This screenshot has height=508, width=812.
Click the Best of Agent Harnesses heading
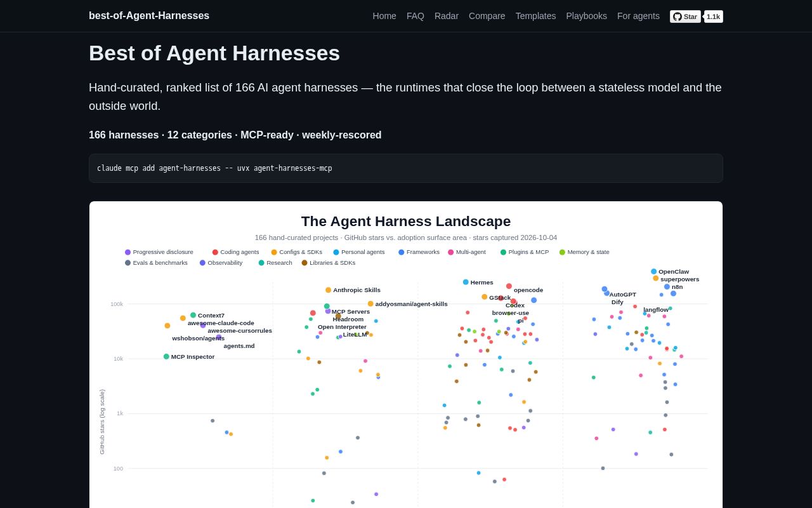pyautogui.click(x=214, y=53)
